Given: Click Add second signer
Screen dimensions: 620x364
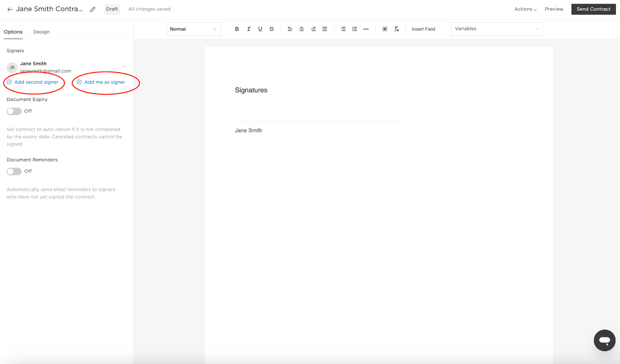Looking at the screenshot, I should tap(33, 82).
